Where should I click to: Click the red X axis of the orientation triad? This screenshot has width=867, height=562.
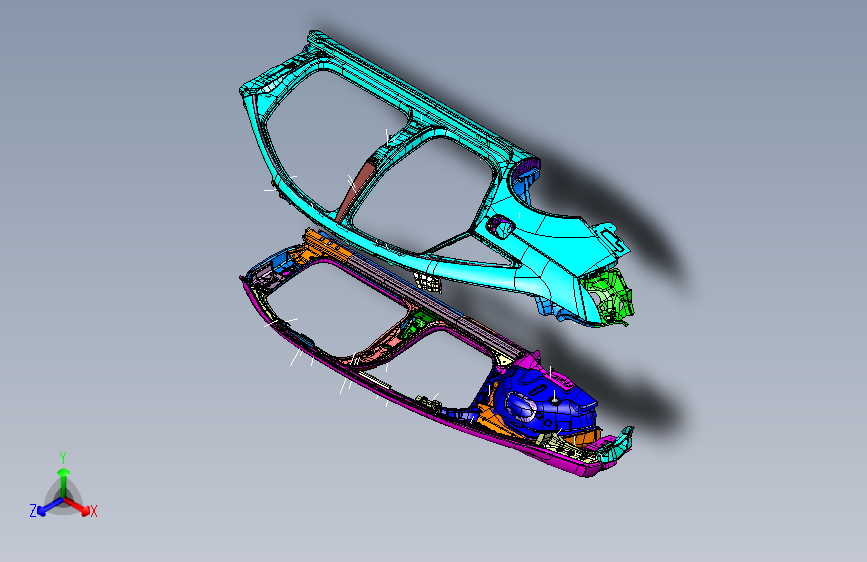[79, 506]
